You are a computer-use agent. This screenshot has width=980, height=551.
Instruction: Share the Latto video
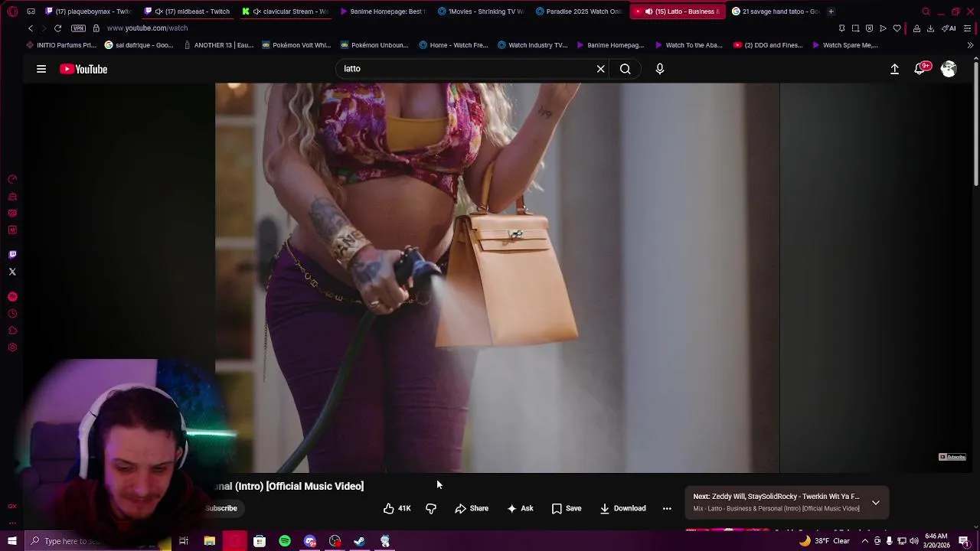coord(472,508)
